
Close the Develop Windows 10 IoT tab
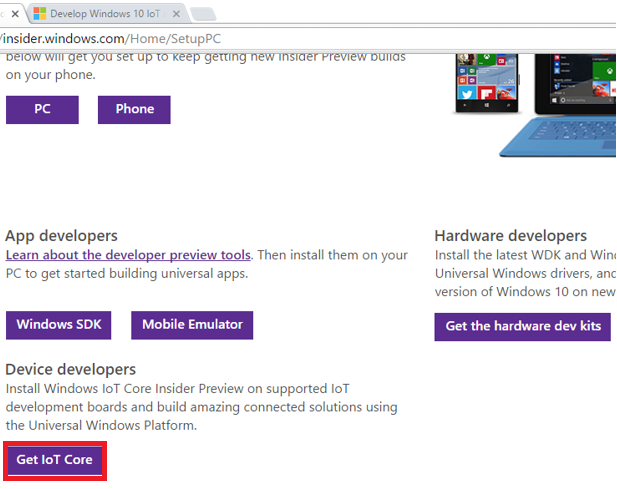click(x=176, y=14)
